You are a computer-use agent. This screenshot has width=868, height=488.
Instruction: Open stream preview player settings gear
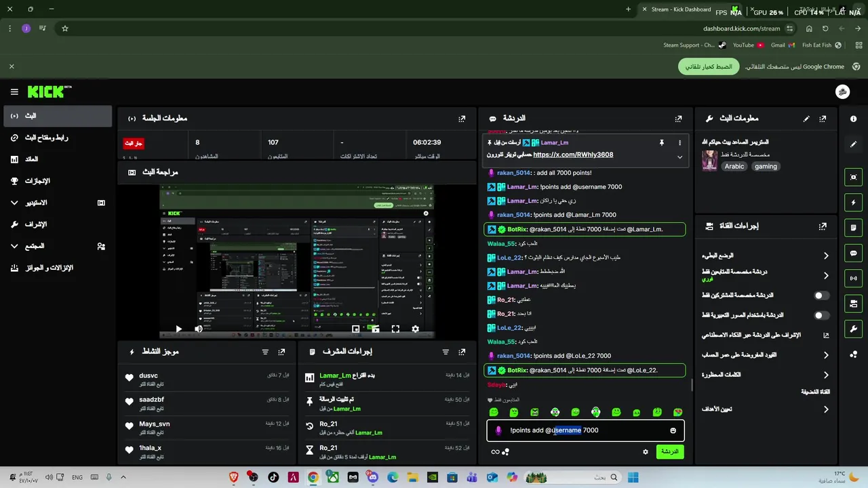pyautogui.click(x=415, y=329)
